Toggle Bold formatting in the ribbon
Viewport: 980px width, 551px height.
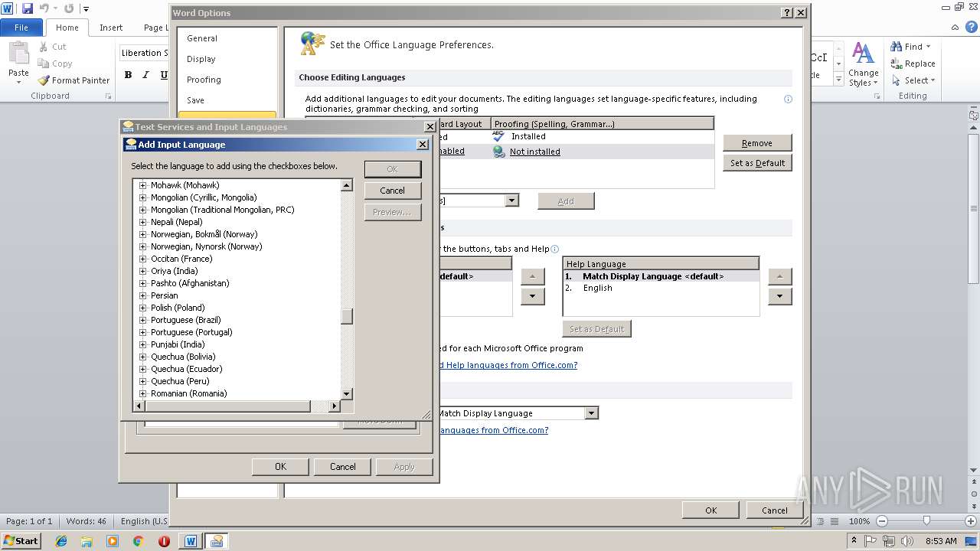tap(128, 75)
